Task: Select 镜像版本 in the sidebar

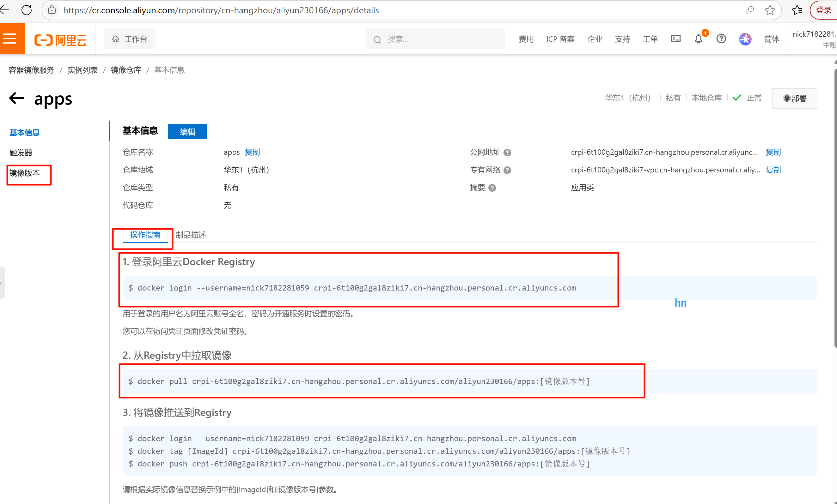Action: click(x=24, y=173)
